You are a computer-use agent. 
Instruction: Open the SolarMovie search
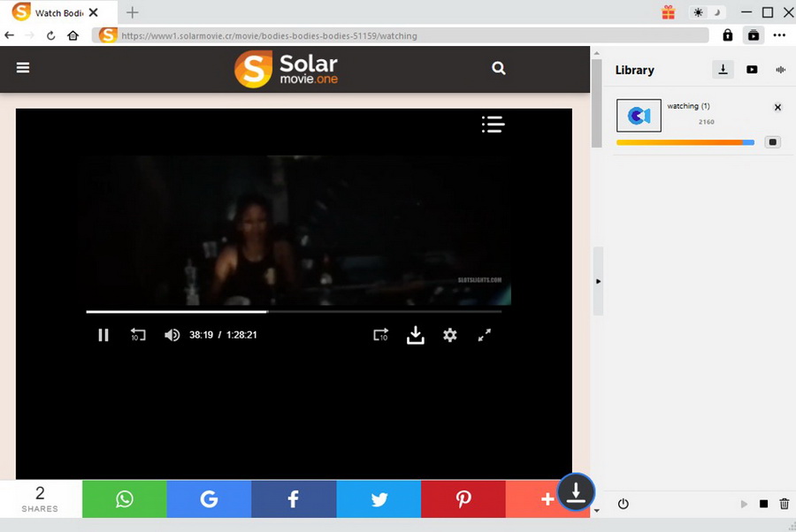click(x=499, y=68)
